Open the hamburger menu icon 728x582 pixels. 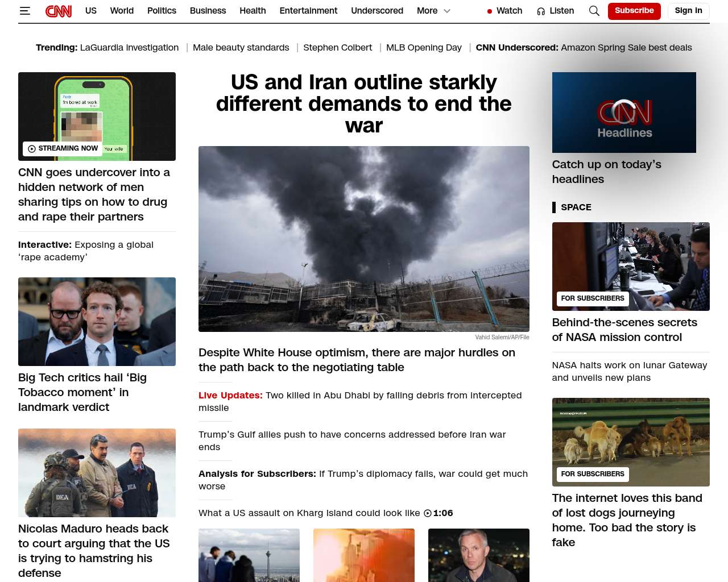24,11
